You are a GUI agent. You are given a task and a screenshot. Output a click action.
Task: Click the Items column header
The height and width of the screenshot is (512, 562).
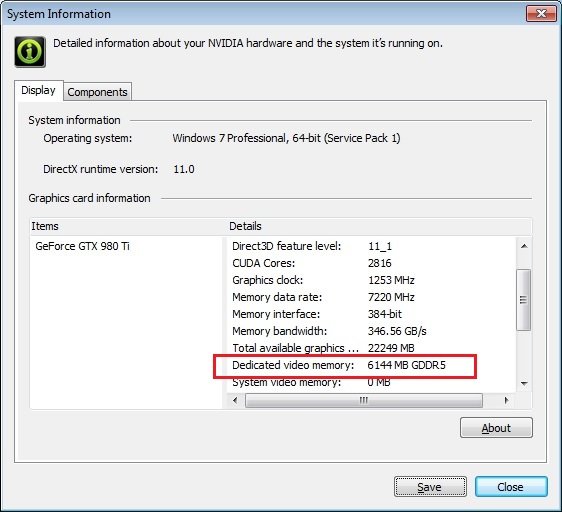click(128, 226)
